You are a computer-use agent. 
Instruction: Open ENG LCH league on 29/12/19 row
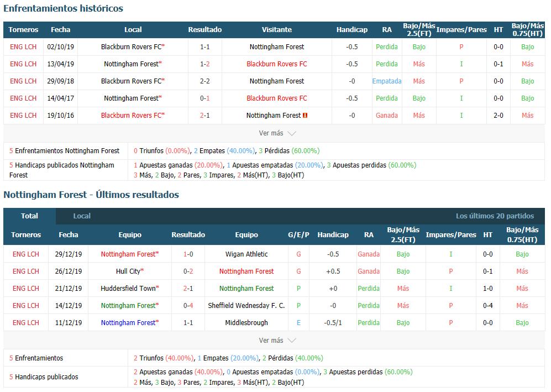point(25,254)
